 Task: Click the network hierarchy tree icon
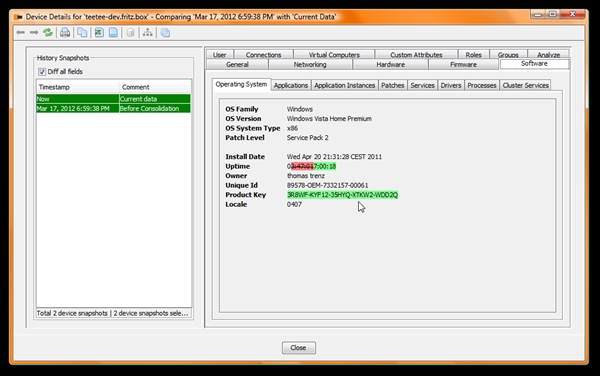[x=148, y=33]
